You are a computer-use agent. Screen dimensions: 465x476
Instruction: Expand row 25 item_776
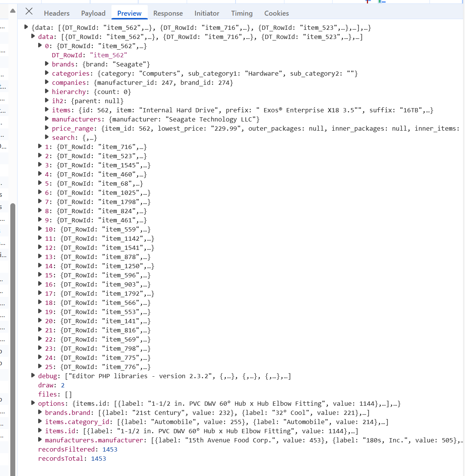pyautogui.click(x=40, y=366)
